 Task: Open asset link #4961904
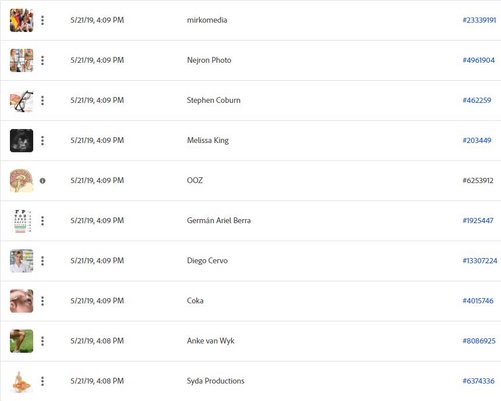pyautogui.click(x=478, y=60)
